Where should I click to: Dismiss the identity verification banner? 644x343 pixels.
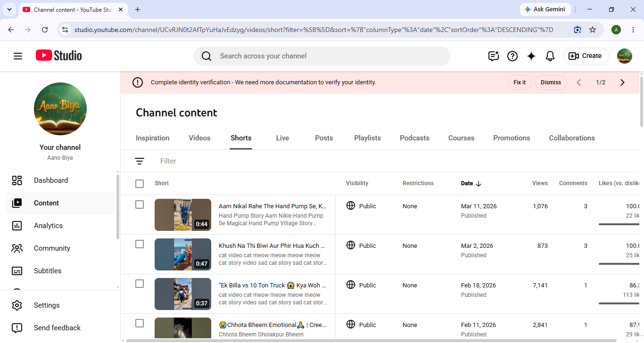click(x=551, y=82)
